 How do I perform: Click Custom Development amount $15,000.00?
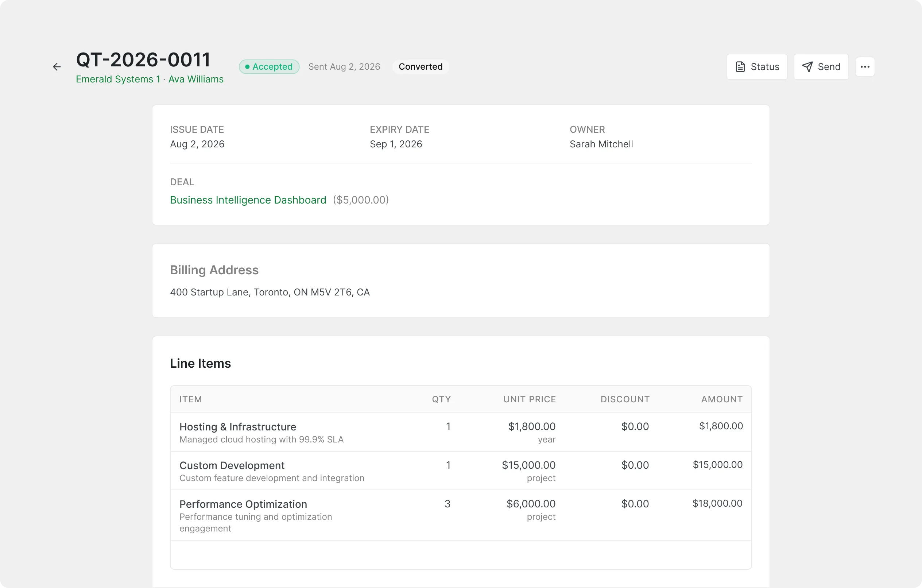pyautogui.click(x=718, y=465)
